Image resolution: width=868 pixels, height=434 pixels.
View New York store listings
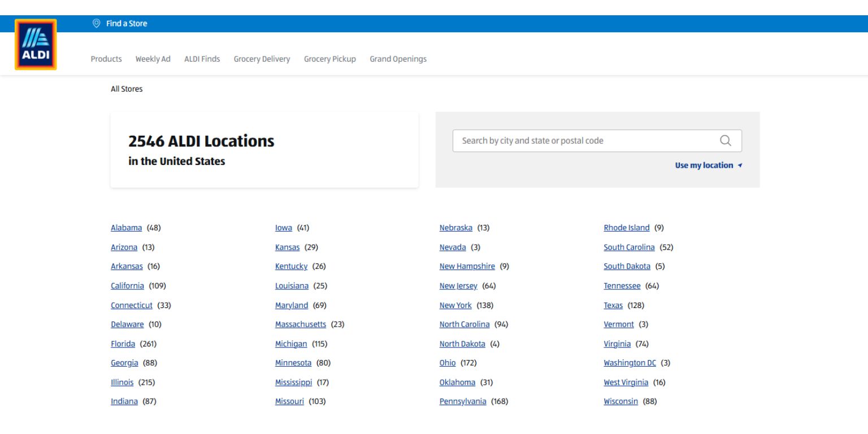pyautogui.click(x=455, y=305)
